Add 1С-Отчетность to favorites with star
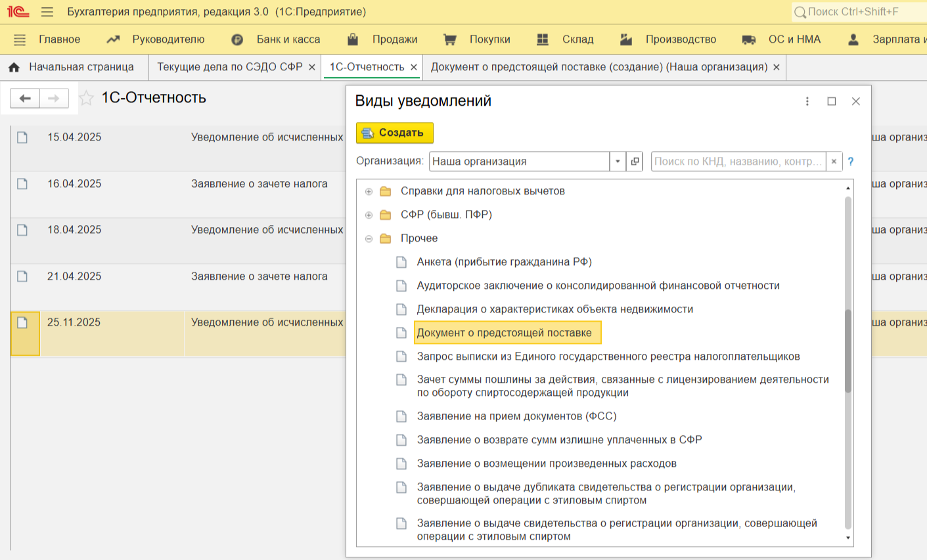The height and width of the screenshot is (560, 927). 86,98
